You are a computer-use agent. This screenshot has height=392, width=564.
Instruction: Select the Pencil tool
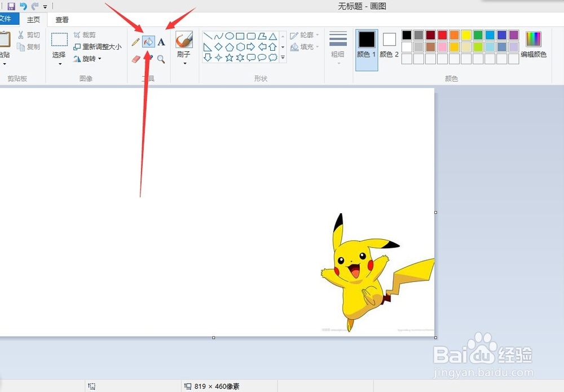pos(135,42)
